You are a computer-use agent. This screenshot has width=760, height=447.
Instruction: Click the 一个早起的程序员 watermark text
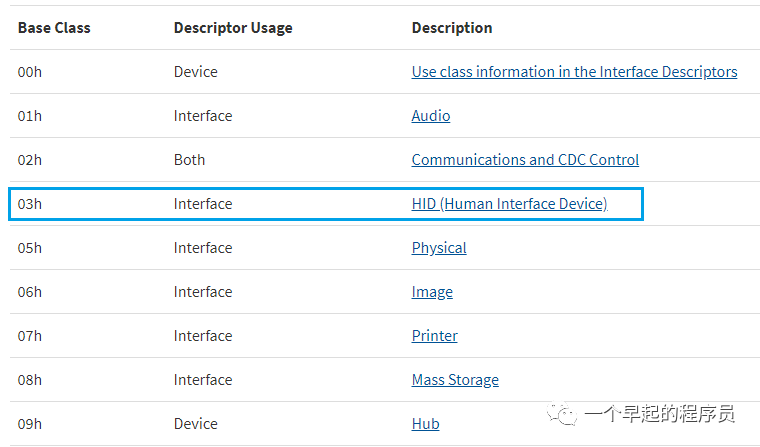click(661, 413)
